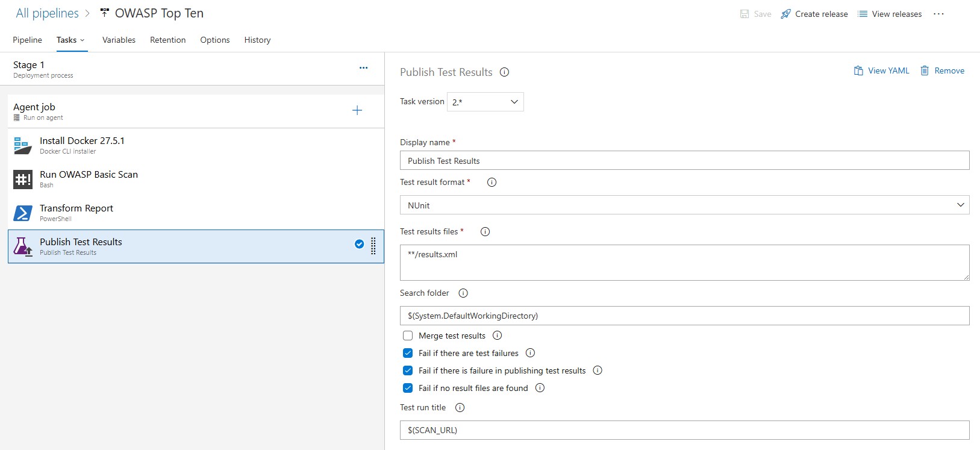Click the Test run title input field

(684, 430)
